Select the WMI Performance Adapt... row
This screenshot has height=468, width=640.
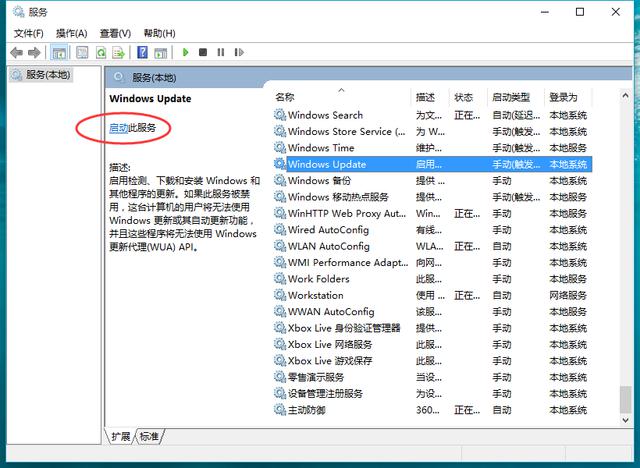[x=432, y=263]
